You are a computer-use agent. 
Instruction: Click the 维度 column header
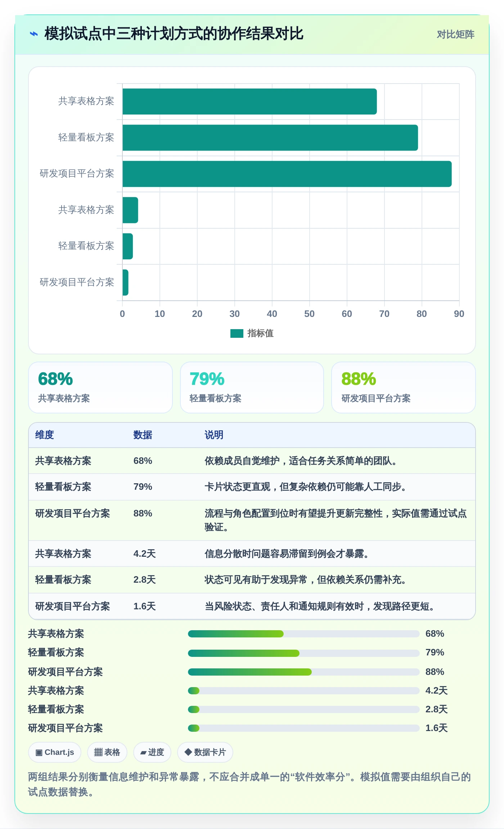[x=45, y=435]
